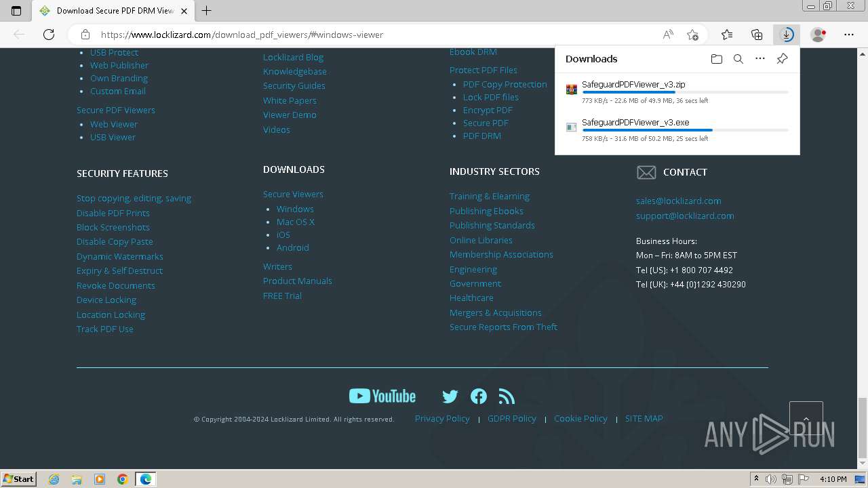Open the Healthcare sector link
Screen dimensions: 868x488
click(x=471, y=298)
